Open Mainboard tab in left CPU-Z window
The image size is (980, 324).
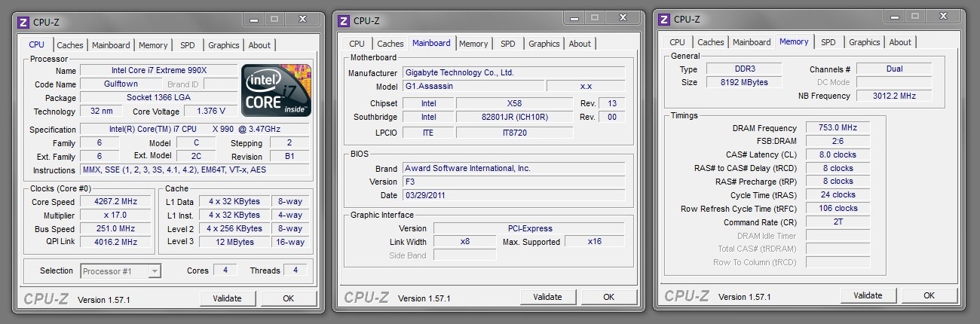112,45
